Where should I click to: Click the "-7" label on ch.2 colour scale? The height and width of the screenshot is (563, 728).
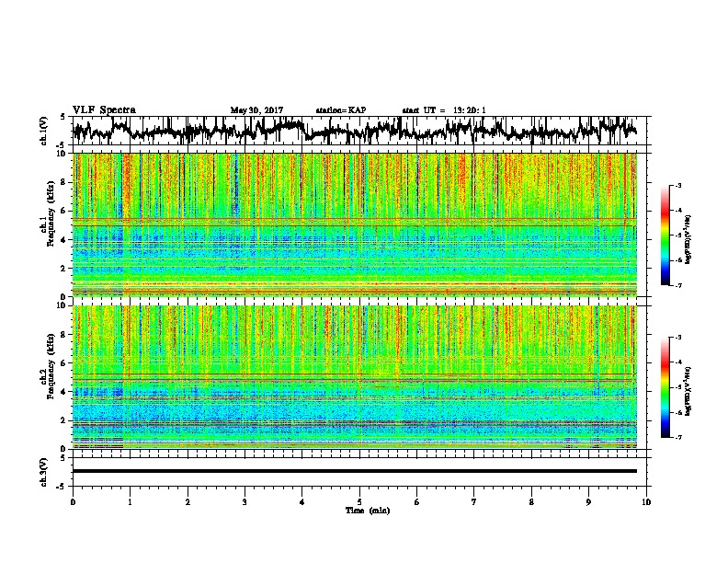tap(677, 437)
